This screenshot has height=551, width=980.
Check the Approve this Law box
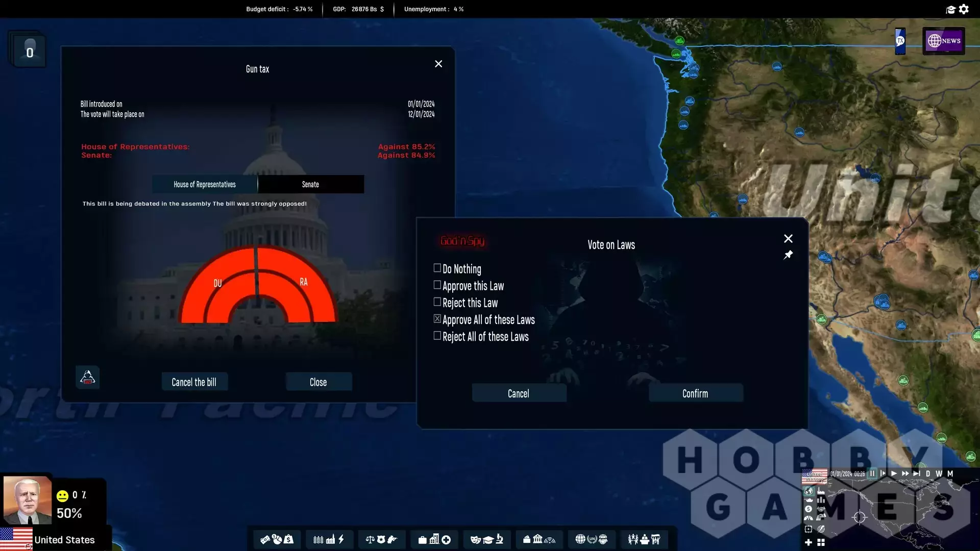pyautogui.click(x=437, y=285)
